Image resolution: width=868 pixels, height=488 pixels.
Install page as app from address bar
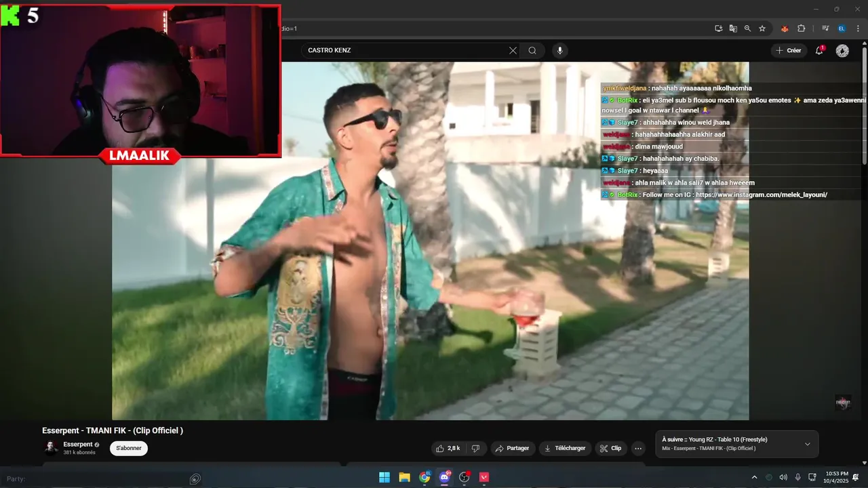pyautogui.click(x=718, y=28)
